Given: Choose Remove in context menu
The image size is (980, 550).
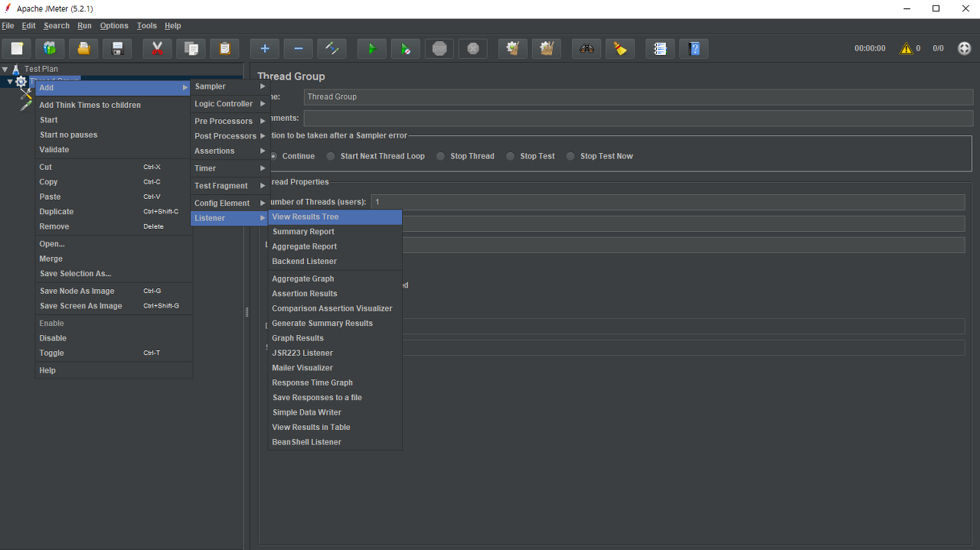Looking at the screenshot, I should tap(113, 226).
